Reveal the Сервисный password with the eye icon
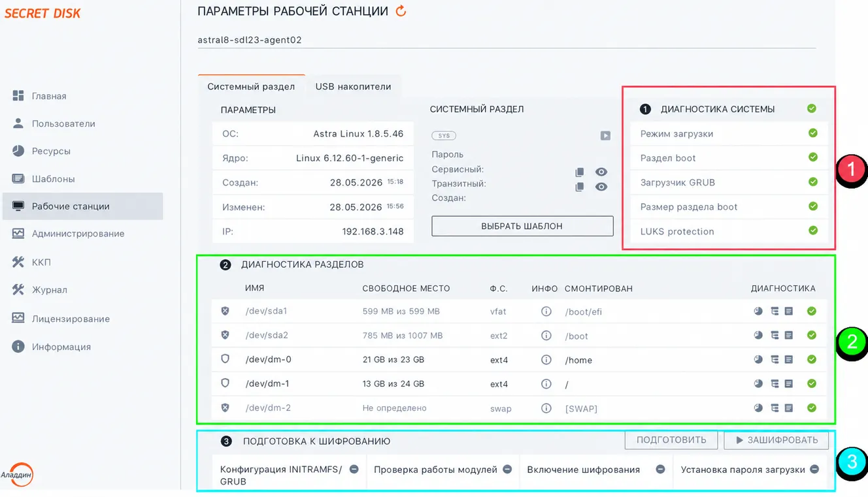 pos(601,172)
